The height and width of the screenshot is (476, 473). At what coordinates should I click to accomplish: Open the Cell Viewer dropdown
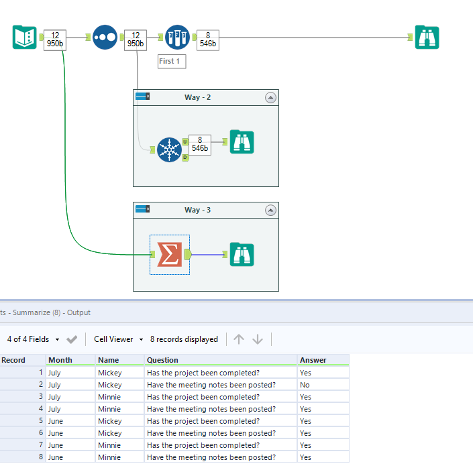(x=119, y=339)
